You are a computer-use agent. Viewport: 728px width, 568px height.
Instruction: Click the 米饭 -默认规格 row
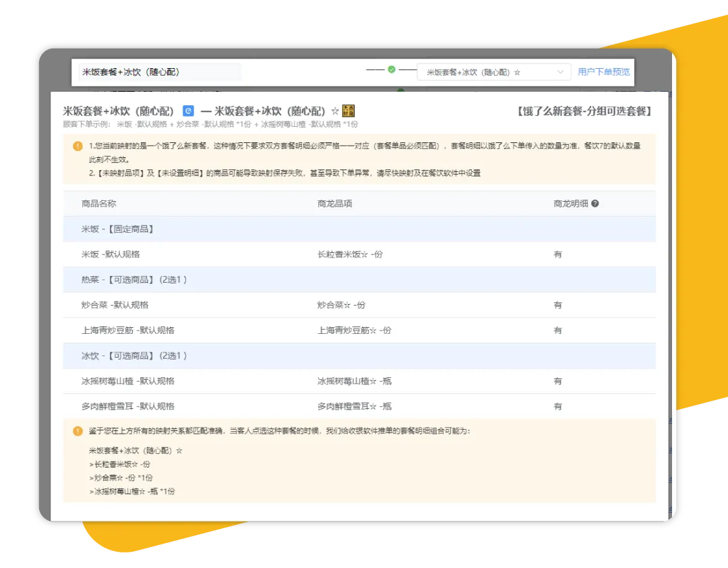click(359, 254)
